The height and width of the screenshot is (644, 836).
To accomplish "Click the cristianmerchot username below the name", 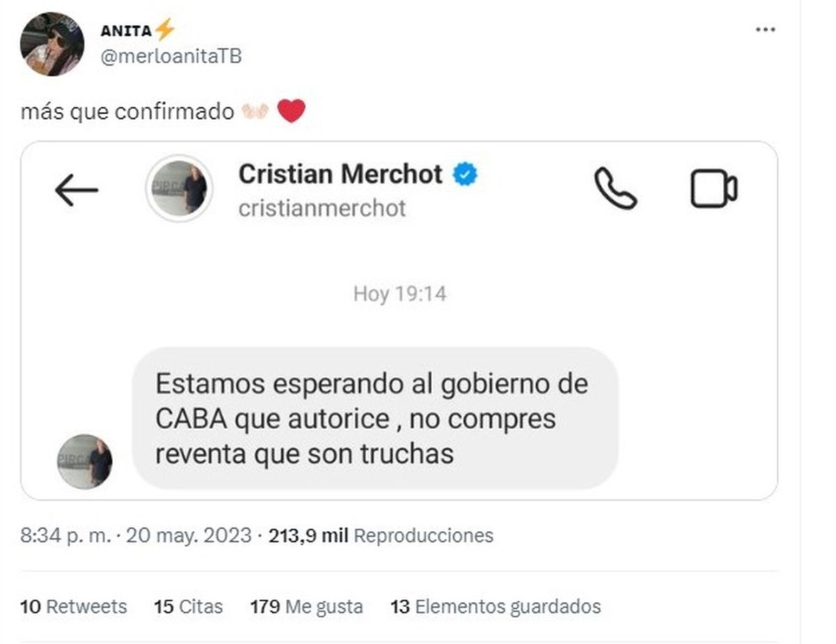I will point(322,208).
